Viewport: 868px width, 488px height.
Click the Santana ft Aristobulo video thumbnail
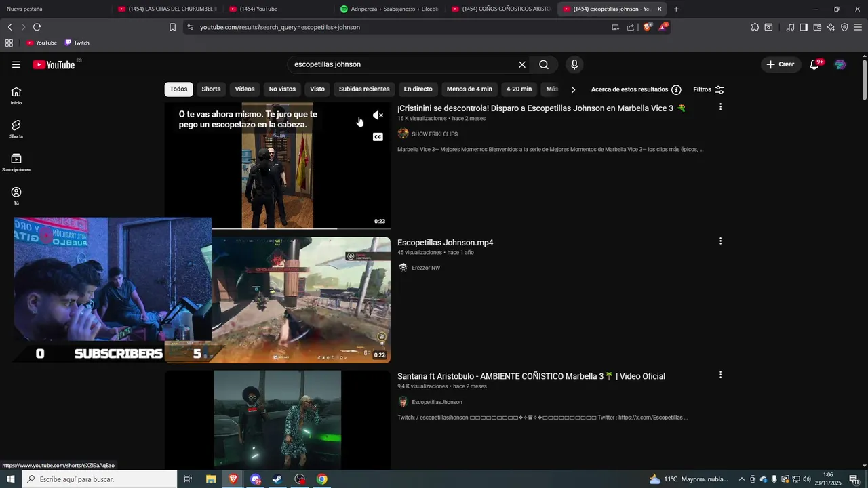[277, 420]
